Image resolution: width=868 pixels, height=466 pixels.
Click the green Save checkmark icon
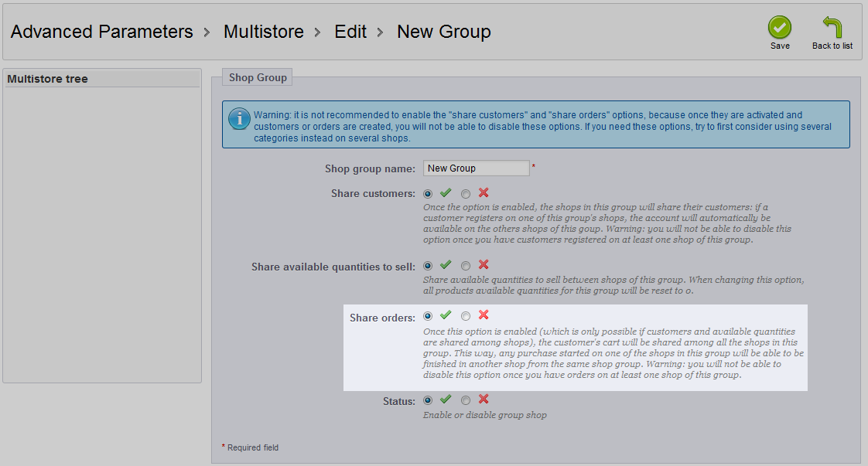click(780, 27)
